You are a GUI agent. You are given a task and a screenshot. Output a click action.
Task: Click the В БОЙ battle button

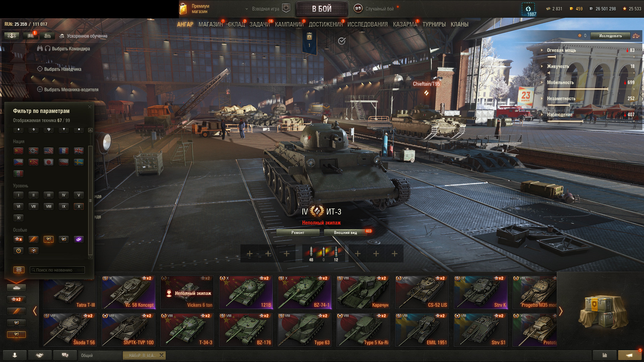click(322, 9)
